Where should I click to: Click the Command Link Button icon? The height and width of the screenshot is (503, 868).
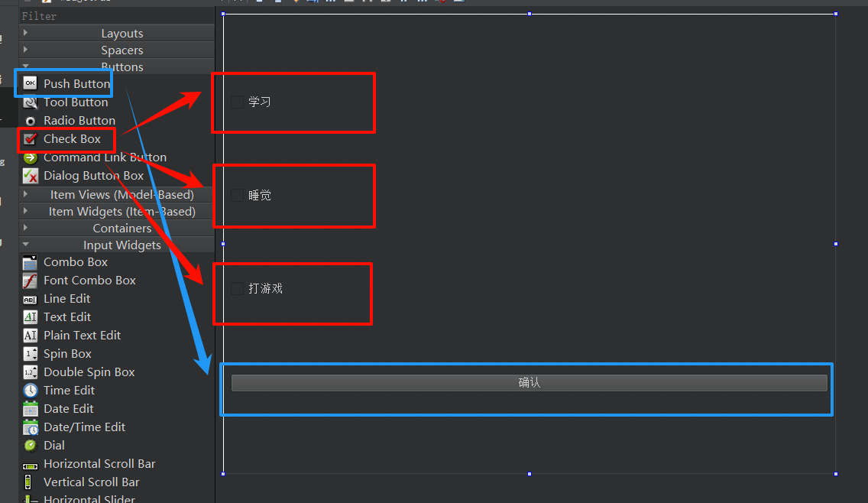click(30, 157)
